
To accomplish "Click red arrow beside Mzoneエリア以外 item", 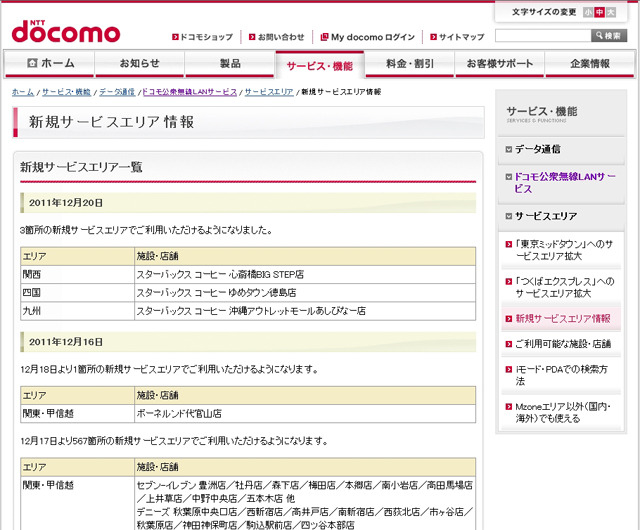I will (x=509, y=407).
